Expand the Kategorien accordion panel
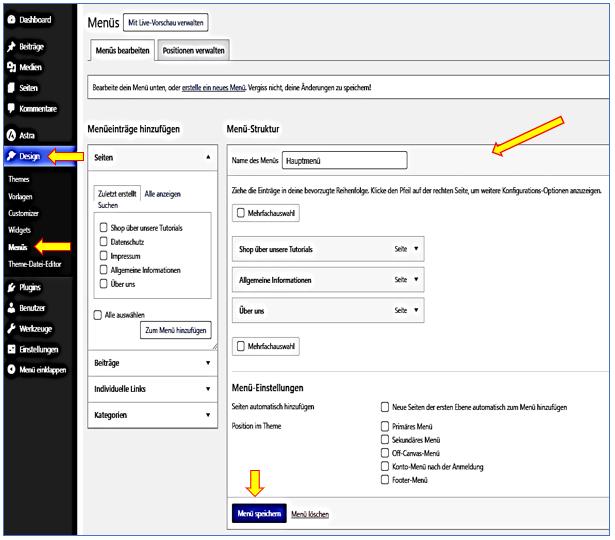Screen dimensions: 615x540 tap(207, 414)
